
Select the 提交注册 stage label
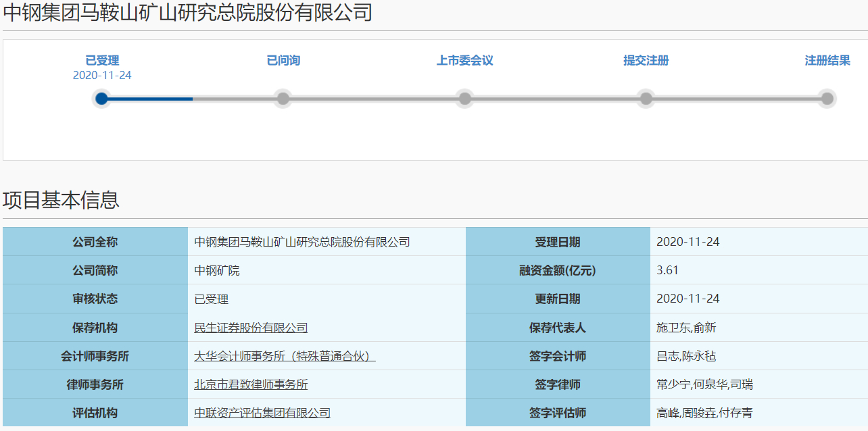pos(646,61)
